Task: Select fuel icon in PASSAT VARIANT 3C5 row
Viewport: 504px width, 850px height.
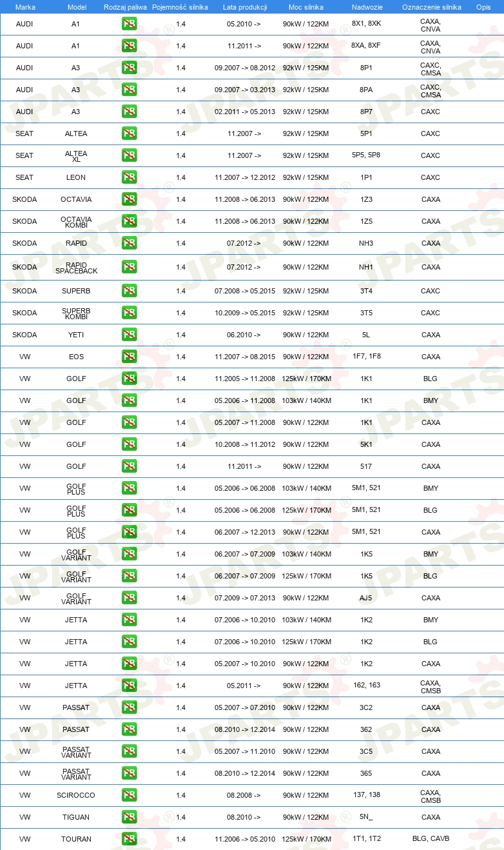Action: coord(130,751)
